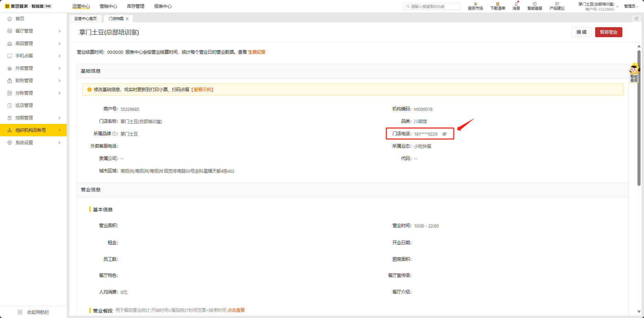This screenshot has width=644, height=318.
Task: Click the vertical scrollbar thumb
Action: [x=639, y=118]
